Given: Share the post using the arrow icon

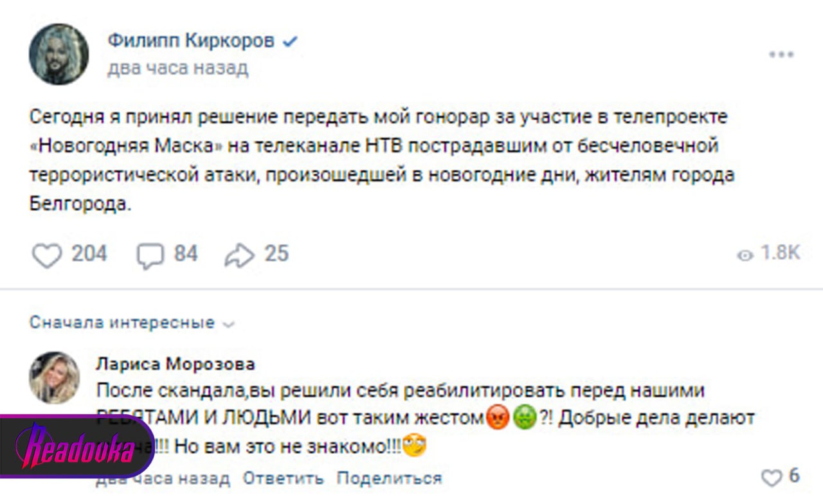Looking at the screenshot, I should [x=240, y=255].
